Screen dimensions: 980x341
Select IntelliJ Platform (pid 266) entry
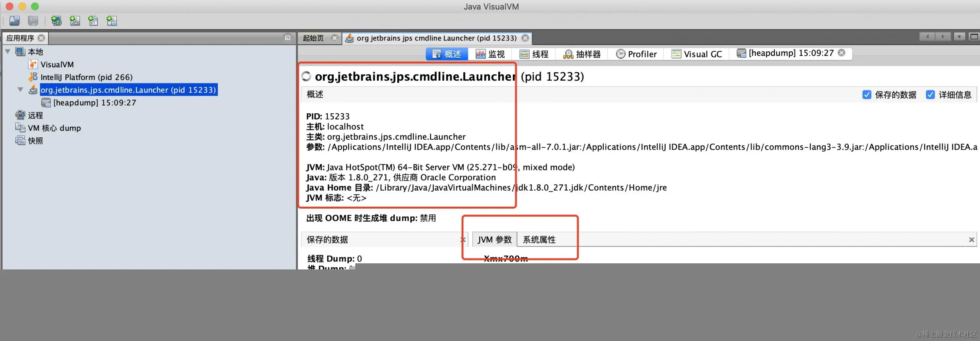point(87,77)
